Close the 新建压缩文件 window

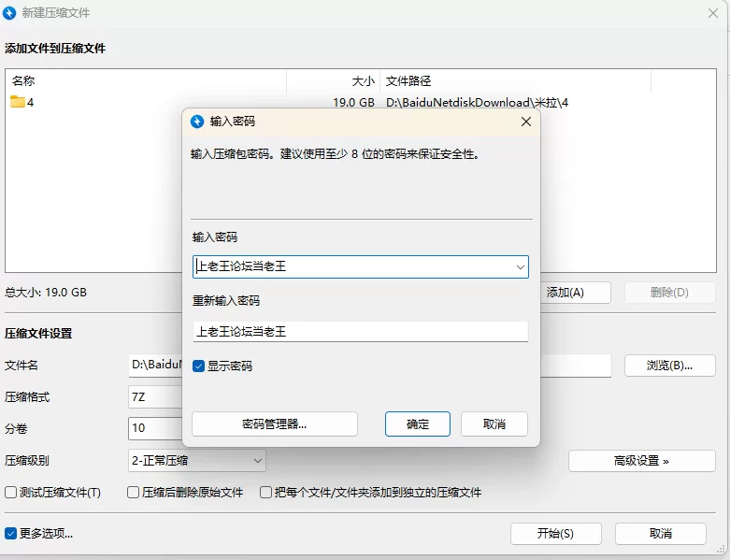tap(713, 12)
